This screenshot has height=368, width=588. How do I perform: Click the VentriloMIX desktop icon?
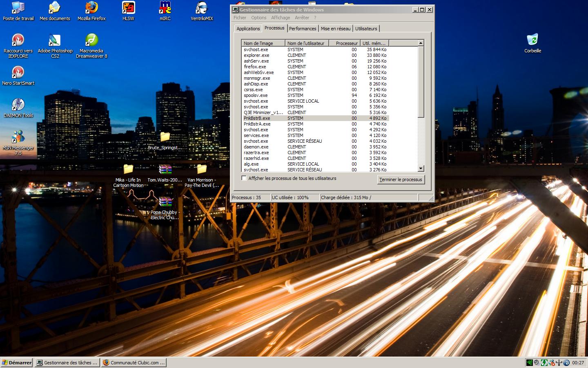click(x=202, y=8)
